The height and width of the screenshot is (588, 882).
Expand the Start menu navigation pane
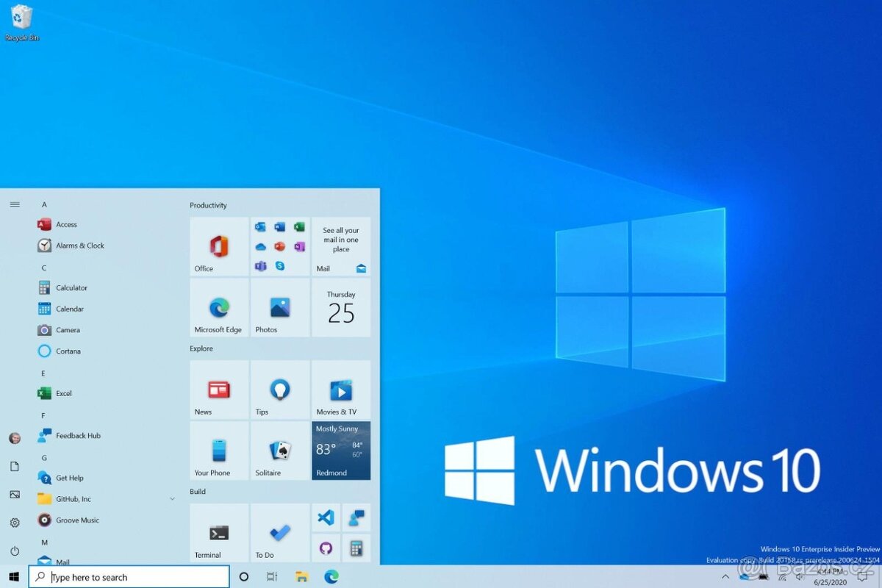14,204
